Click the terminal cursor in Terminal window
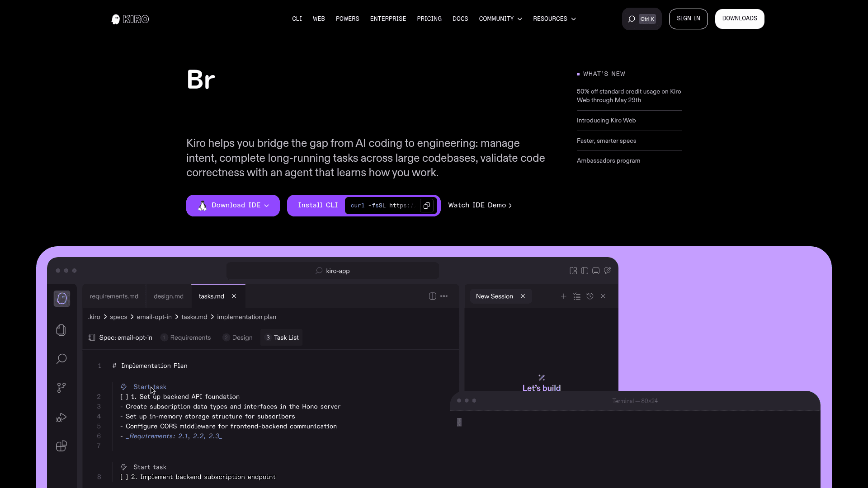 459,422
